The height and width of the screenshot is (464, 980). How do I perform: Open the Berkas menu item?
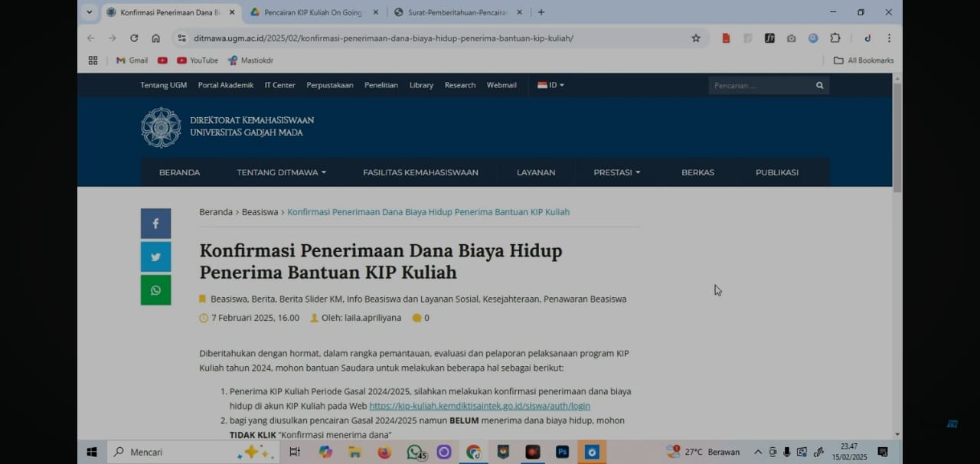[x=697, y=172]
